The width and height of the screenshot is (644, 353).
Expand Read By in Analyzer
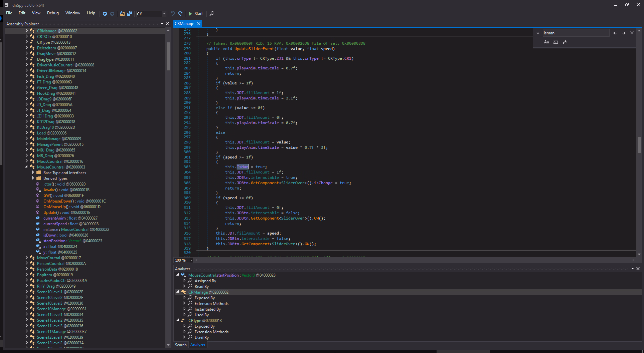pyautogui.click(x=184, y=286)
